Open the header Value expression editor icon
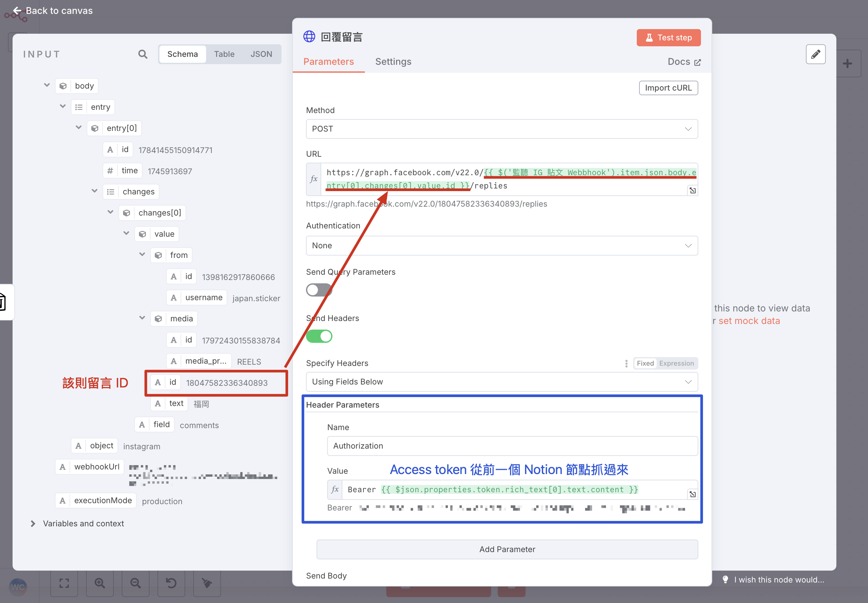868x603 pixels. (x=692, y=494)
